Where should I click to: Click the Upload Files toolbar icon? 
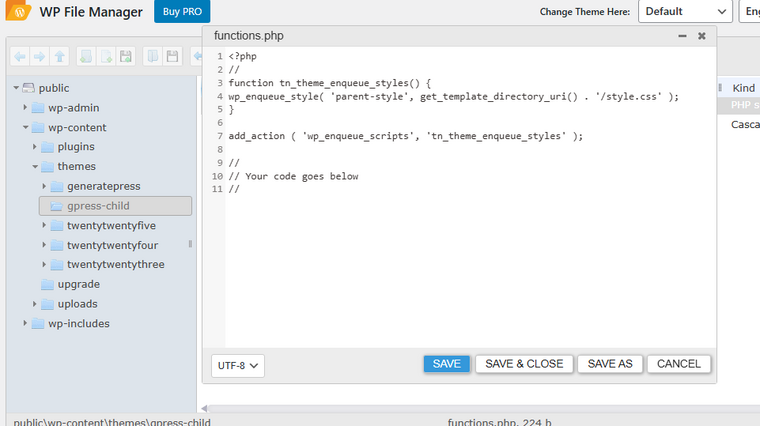[x=126, y=57]
